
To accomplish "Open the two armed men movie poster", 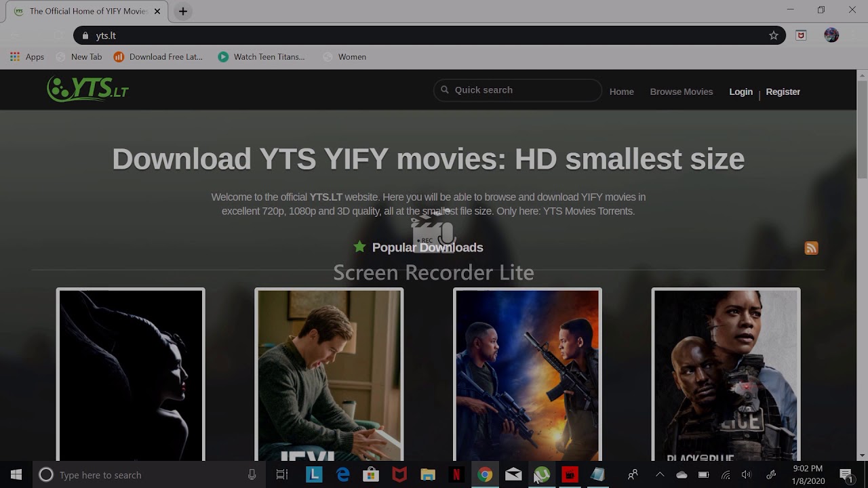I will tap(528, 375).
